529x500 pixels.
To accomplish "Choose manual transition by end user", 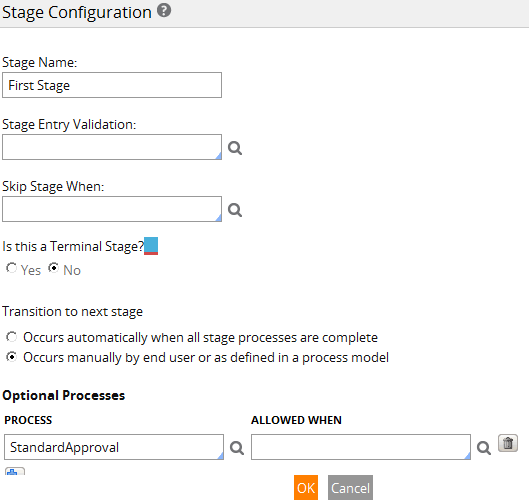I will tap(11, 357).
